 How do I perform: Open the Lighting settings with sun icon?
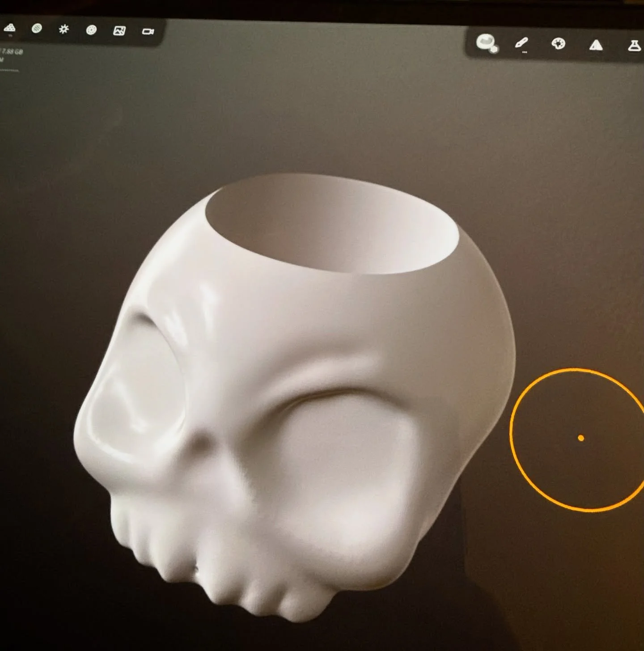64,29
